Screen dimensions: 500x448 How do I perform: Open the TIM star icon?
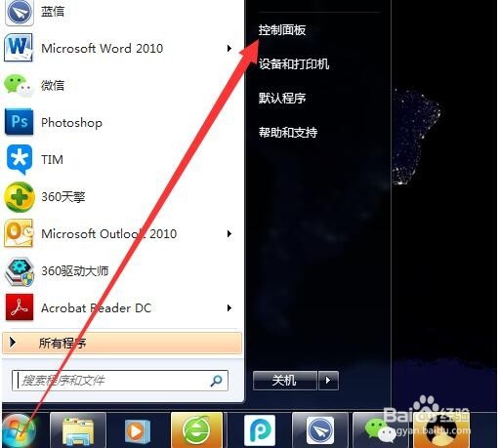pos(20,160)
